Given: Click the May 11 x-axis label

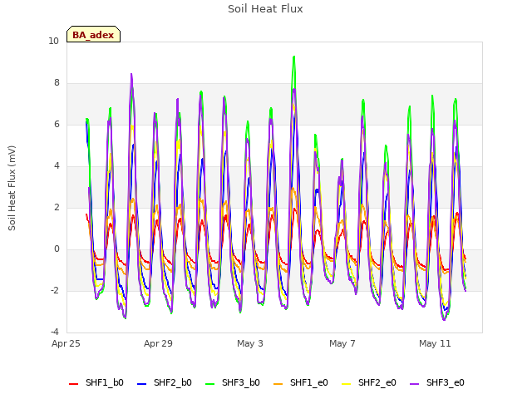Looking at the screenshot, I should coord(435,343).
